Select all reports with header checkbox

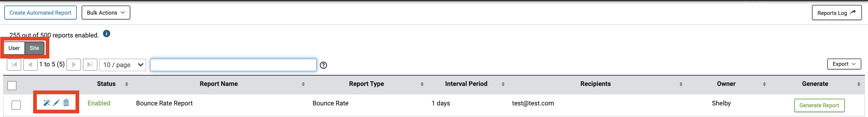pyautogui.click(x=12, y=86)
